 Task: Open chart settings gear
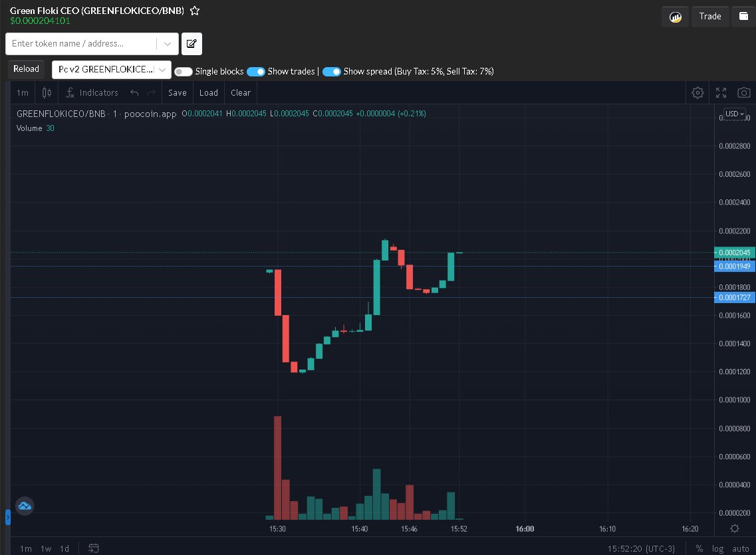pyautogui.click(x=697, y=92)
